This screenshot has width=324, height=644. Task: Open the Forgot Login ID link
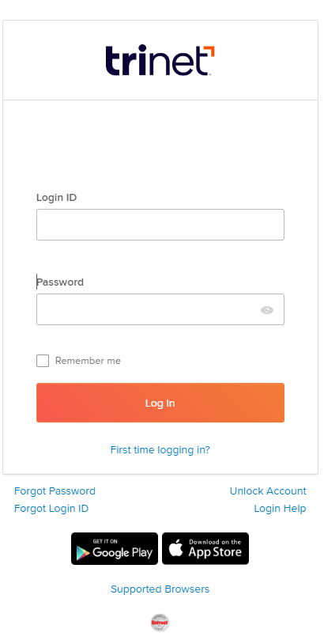click(51, 509)
